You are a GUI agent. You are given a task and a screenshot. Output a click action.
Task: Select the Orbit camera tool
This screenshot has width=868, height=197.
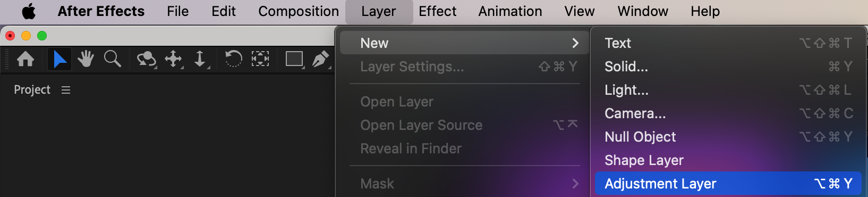click(146, 59)
